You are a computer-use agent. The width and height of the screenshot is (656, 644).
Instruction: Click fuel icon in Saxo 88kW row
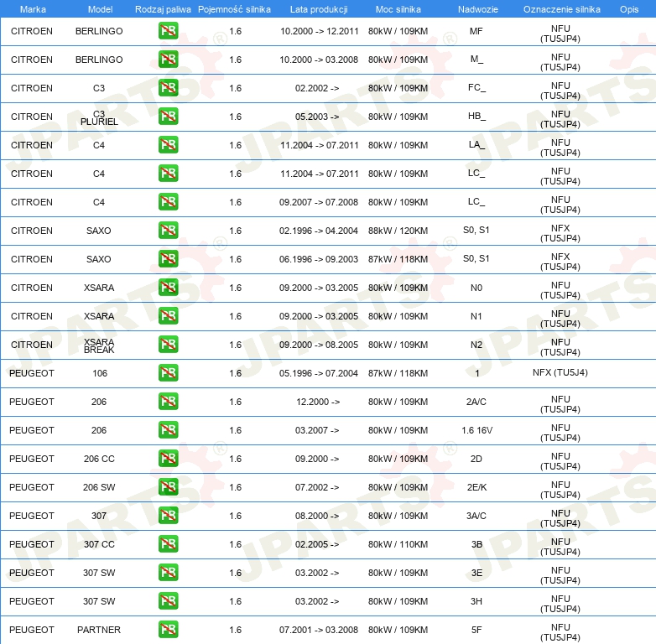click(x=168, y=230)
